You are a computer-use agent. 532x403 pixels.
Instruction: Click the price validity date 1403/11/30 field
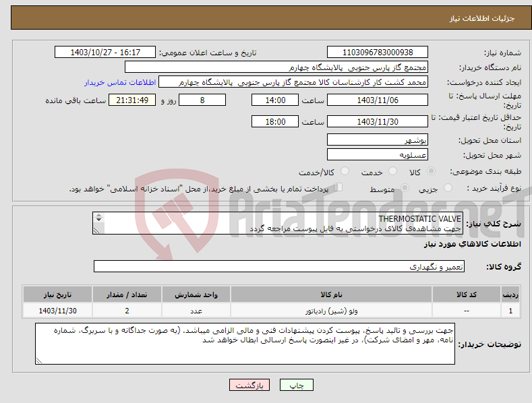pyautogui.click(x=378, y=121)
